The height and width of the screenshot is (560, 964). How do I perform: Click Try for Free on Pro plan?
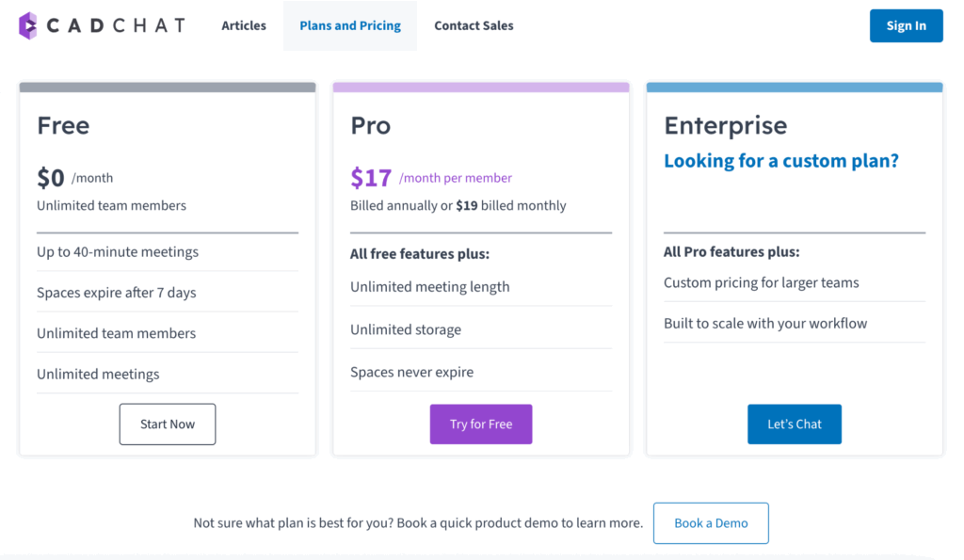(x=481, y=424)
